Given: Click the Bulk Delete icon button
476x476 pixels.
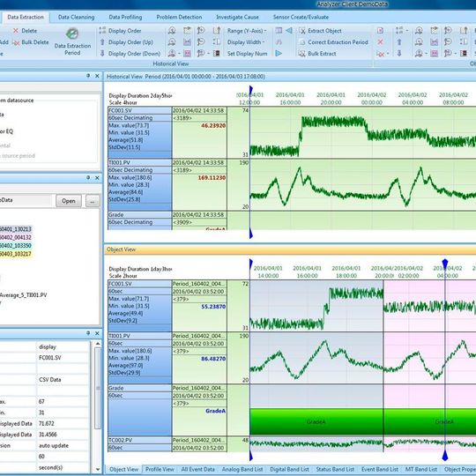Looking at the screenshot, I should click(16, 42).
